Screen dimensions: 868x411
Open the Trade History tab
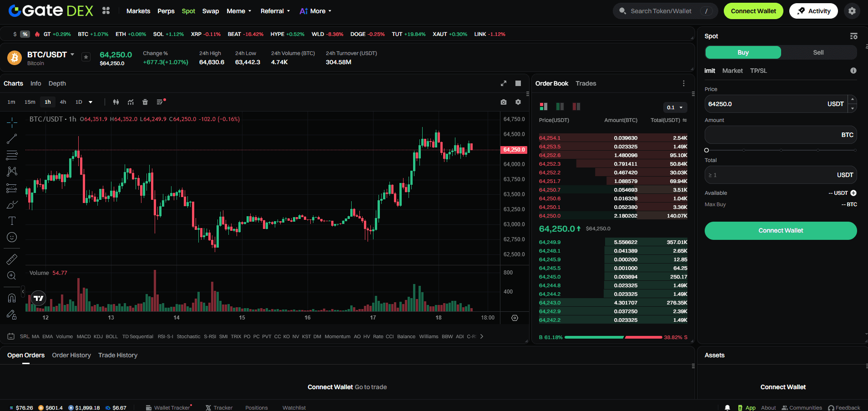pos(118,355)
